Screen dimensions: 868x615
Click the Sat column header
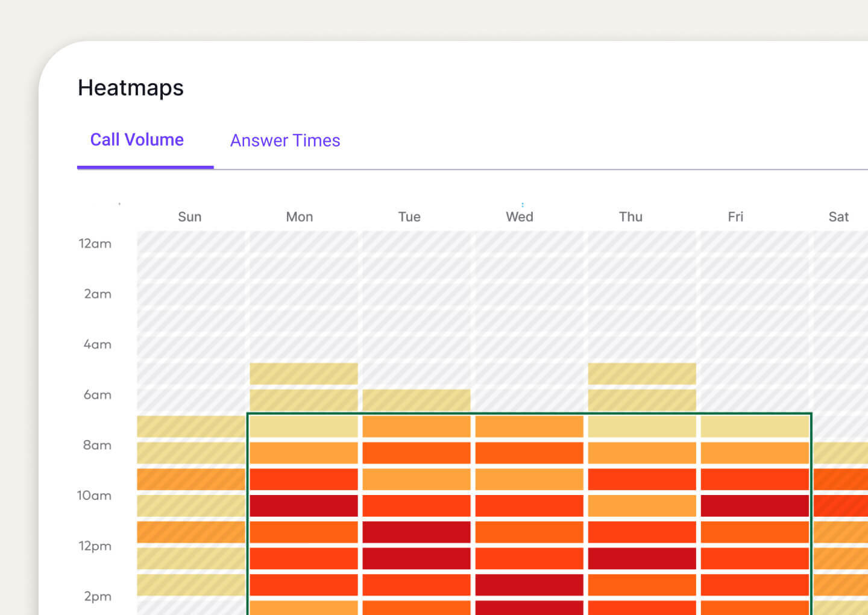coord(838,217)
